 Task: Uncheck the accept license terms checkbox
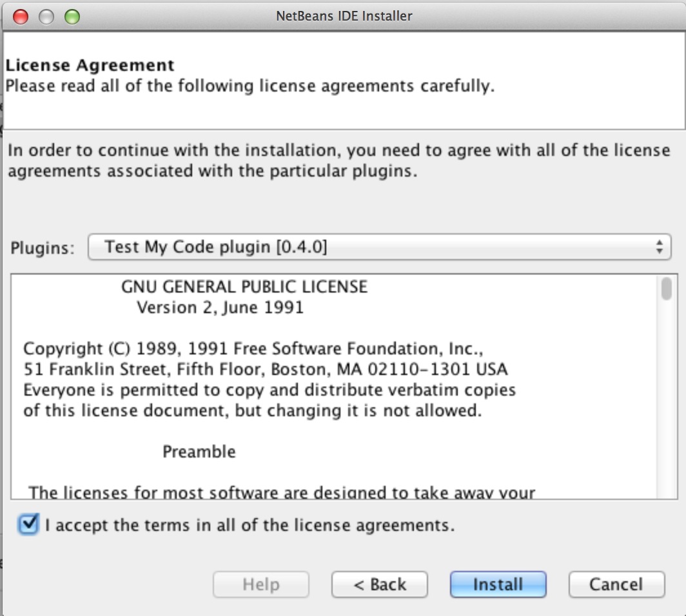tap(29, 525)
